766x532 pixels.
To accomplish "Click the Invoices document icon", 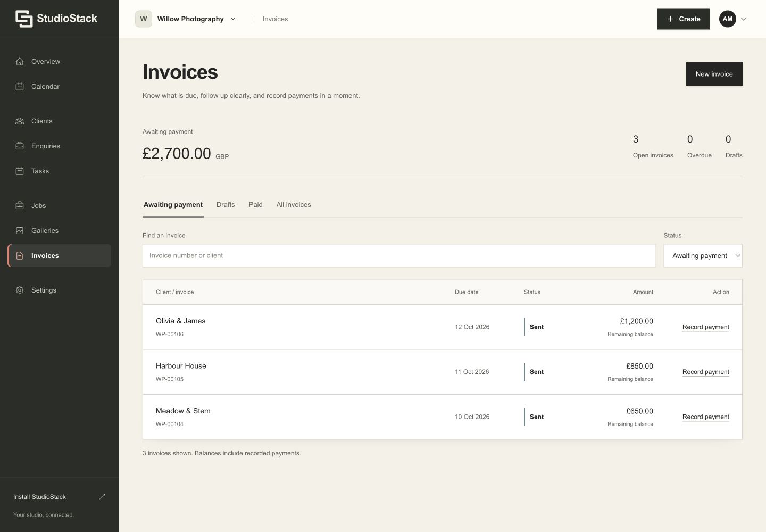I will tap(20, 256).
